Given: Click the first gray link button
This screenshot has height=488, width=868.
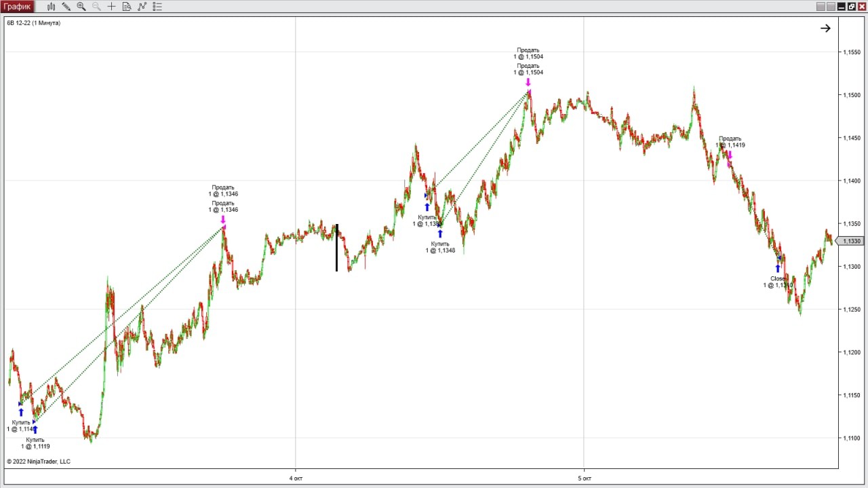Looking at the screenshot, I should coord(821,7).
